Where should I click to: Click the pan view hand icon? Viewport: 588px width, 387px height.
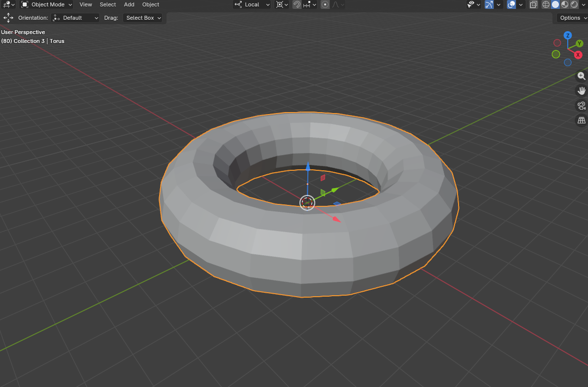(x=581, y=91)
